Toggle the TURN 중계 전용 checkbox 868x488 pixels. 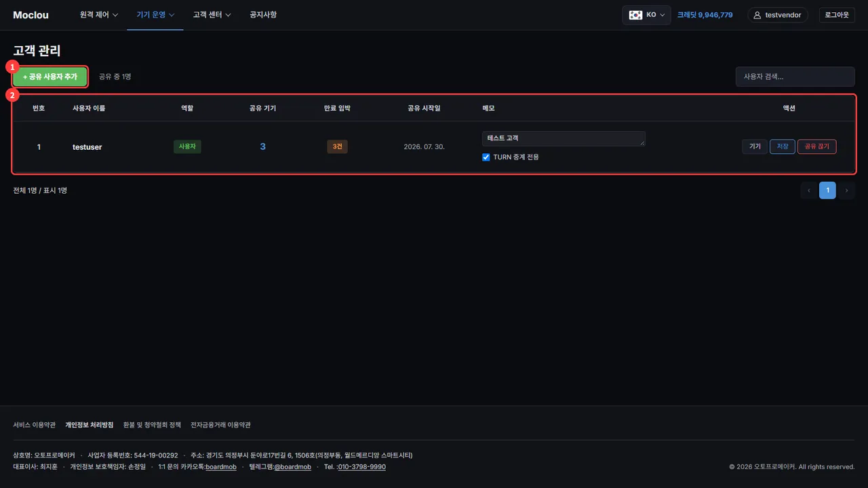click(x=486, y=157)
